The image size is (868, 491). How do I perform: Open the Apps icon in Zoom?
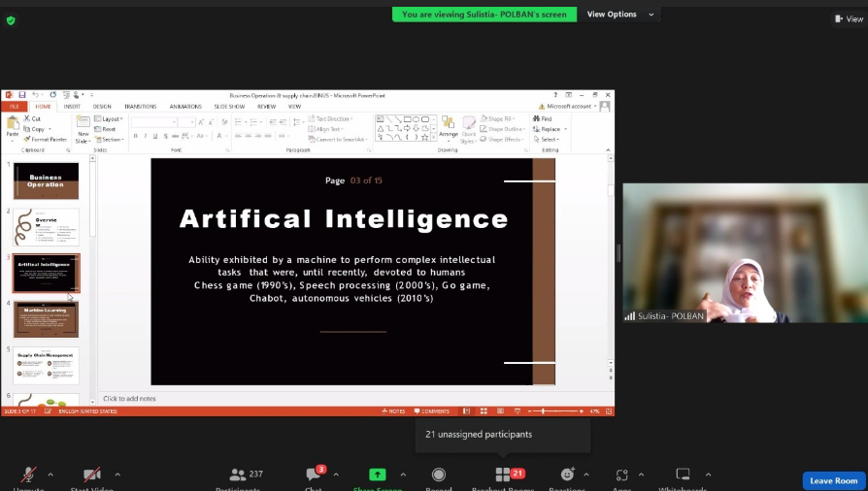click(622, 475)
